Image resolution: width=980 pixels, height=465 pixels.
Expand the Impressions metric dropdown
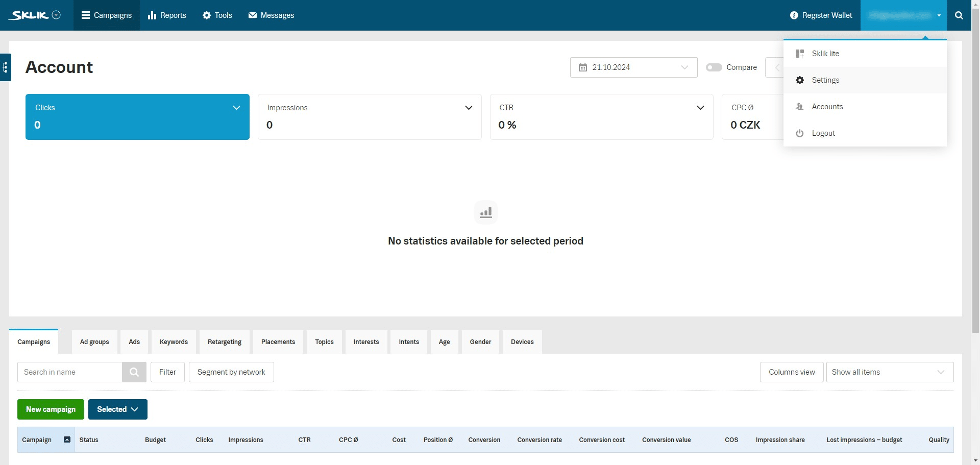(469, 108)
